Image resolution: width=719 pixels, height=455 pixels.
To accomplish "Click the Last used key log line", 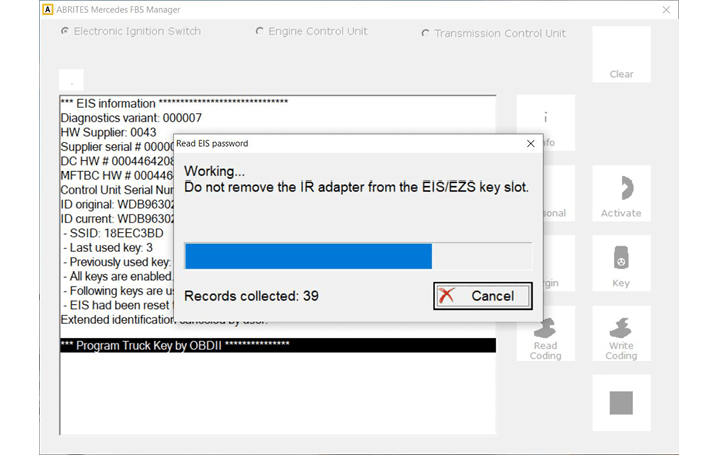I will coord(110,248).
